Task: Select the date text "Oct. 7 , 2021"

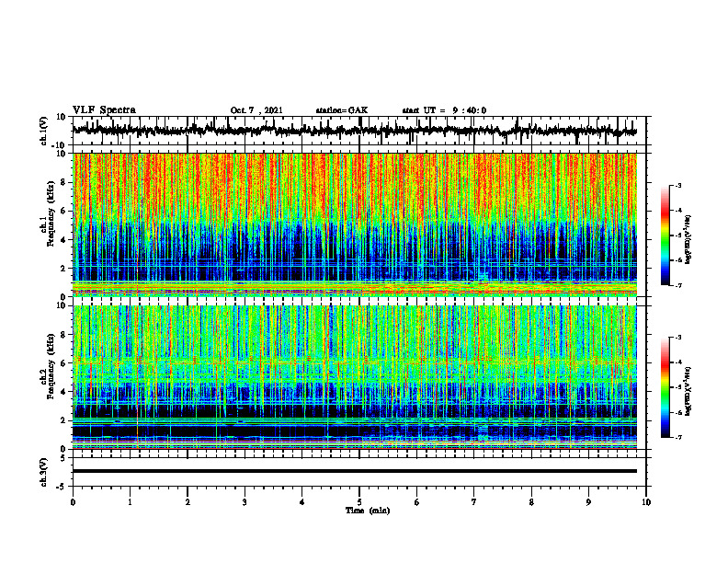Action: [x=256, y=110]
